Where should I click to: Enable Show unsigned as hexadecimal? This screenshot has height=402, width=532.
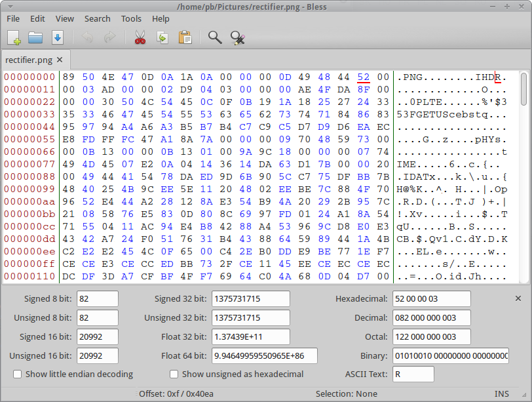click(x=174, y=374)
